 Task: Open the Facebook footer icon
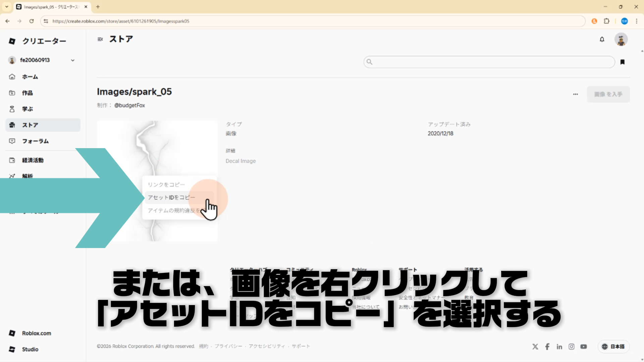pyautogui.click(x=547, y=347)
